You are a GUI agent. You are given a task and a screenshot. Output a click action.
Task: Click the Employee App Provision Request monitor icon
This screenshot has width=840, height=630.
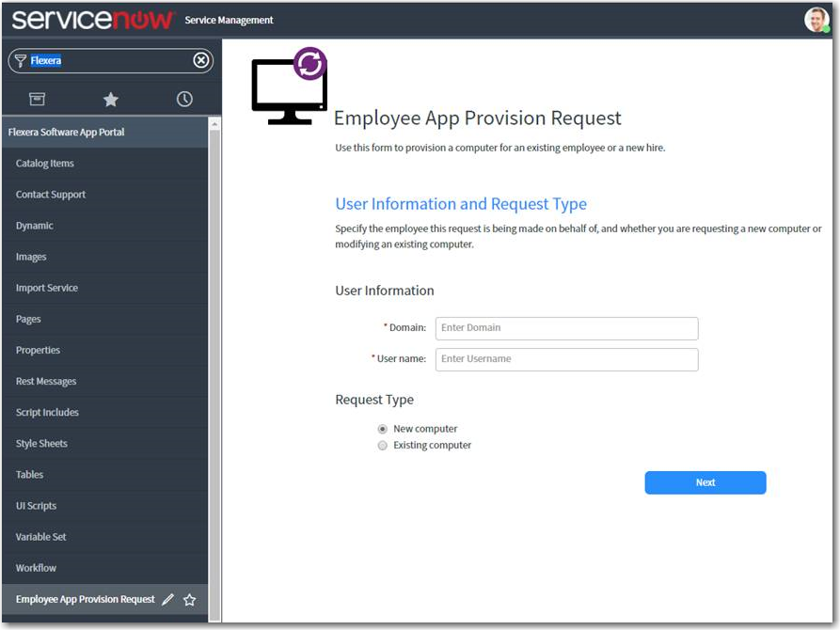[287, 88]
